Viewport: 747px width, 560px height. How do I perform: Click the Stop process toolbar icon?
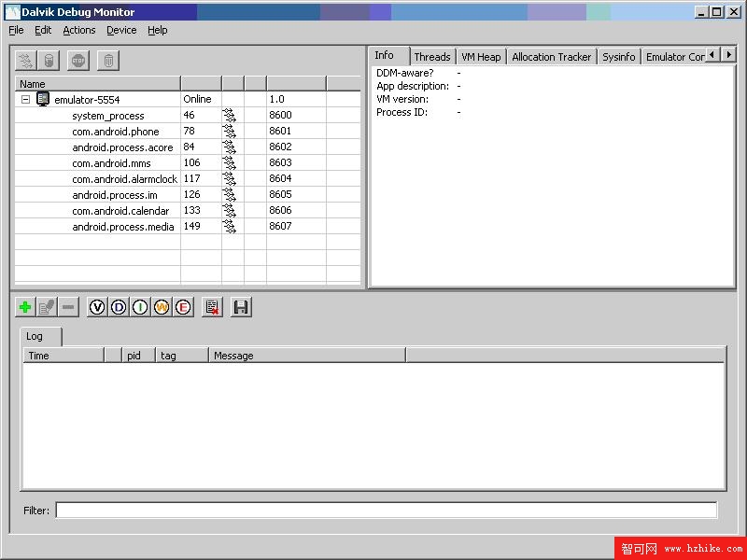coord(79,61)
